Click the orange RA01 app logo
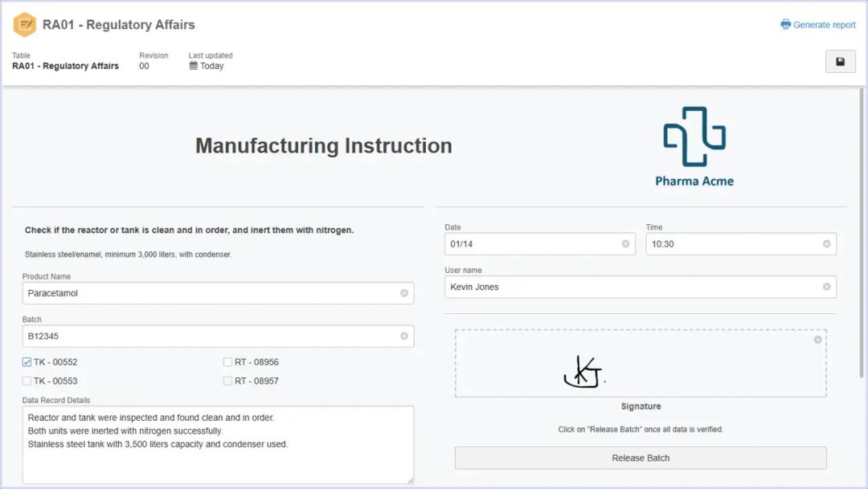 coord(25,25)
